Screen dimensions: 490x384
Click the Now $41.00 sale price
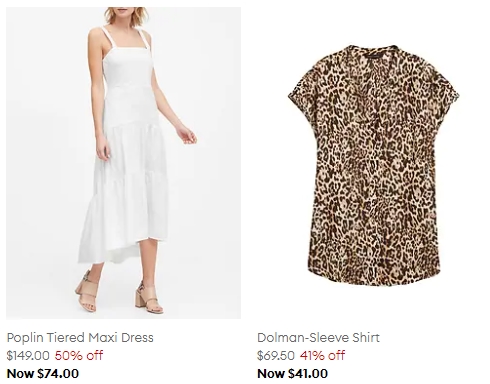click(293, 373)
